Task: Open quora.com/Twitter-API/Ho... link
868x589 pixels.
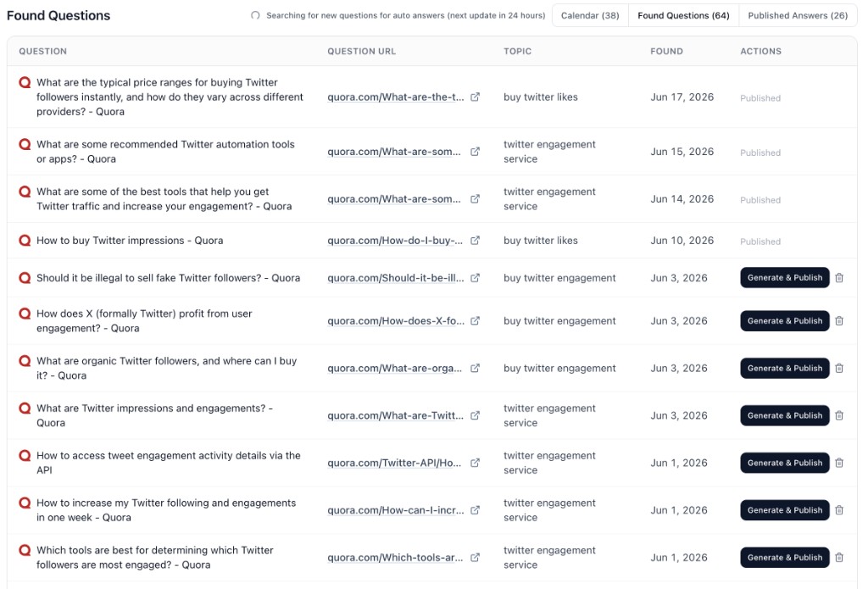Action: pos(394,463)
